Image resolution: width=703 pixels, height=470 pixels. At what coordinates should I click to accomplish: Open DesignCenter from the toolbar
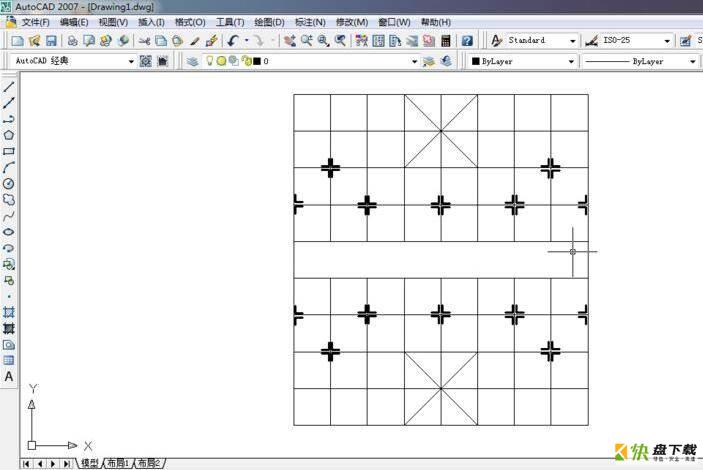378,41
